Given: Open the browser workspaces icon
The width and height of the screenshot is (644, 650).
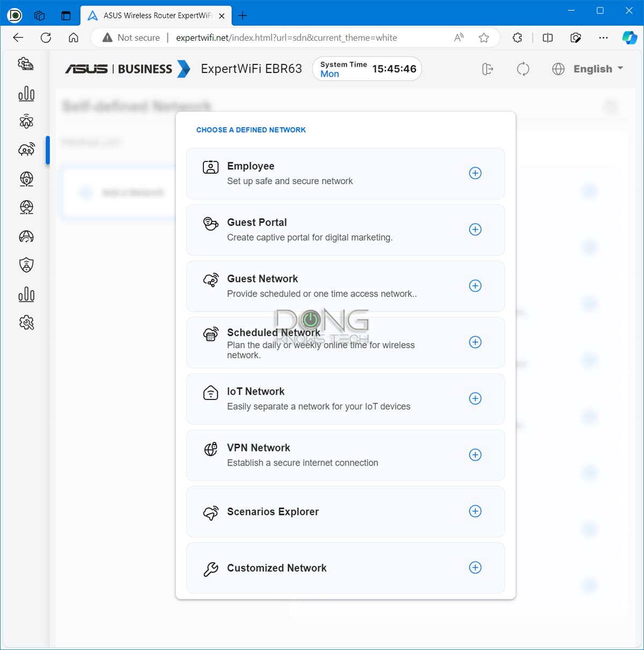Looking at the screenshot, I should pos(39,16).
